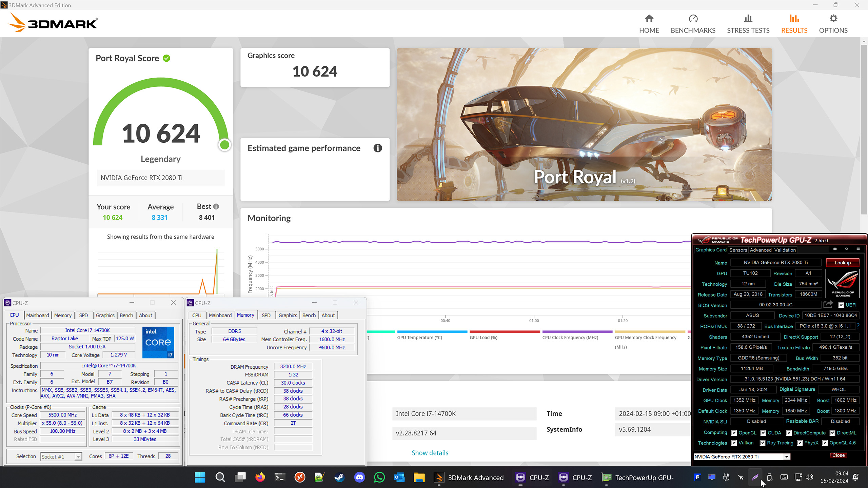868x488 pixels.
Task: Click the Intel Core i7-14700K system info field
Action: coord(464,413)
